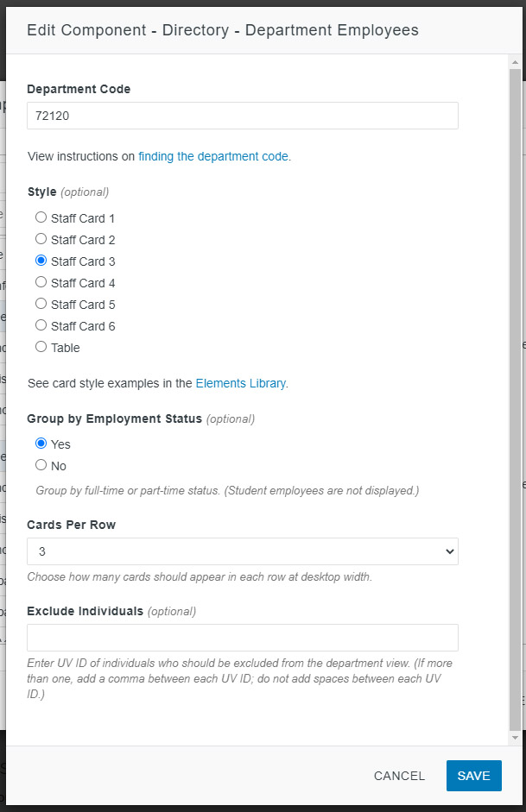Screen dimensions: 526x812
Task: Set Group by Employment Status to Yes
Action: point(41,444)
